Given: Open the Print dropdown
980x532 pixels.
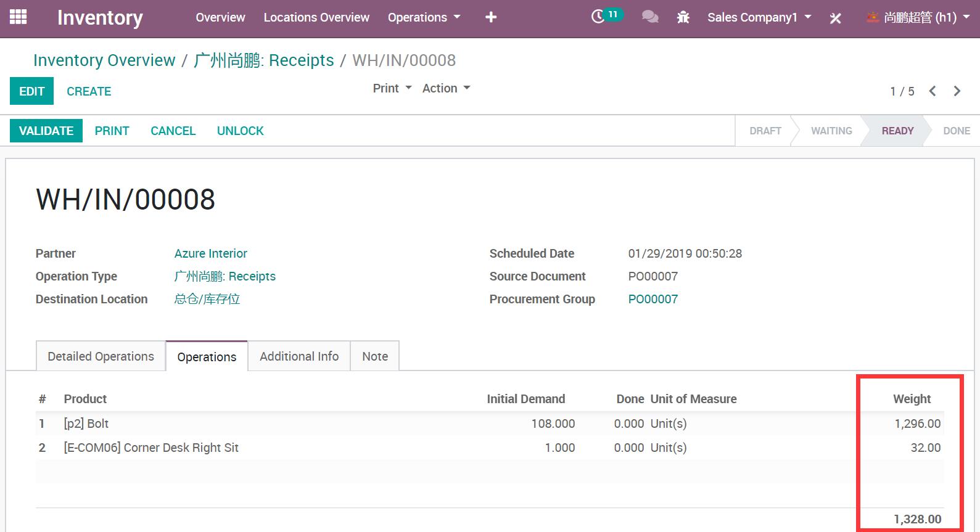Looking at the screenshot, I should point(392,88).
